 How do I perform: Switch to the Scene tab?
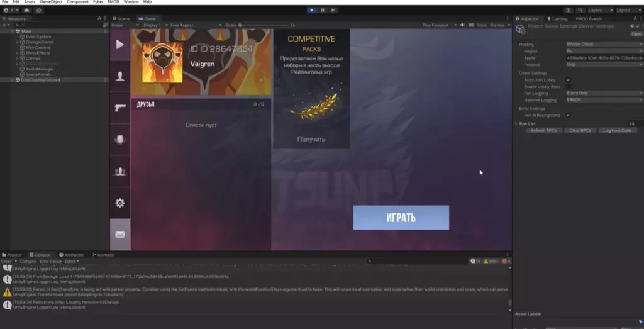coord(121,18)
